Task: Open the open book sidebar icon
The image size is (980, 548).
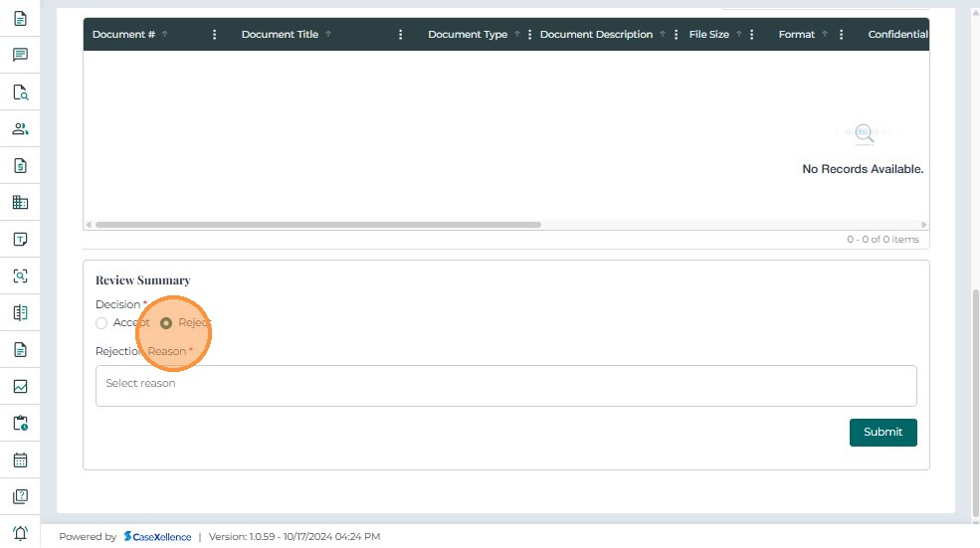Action: click(20, 312)
